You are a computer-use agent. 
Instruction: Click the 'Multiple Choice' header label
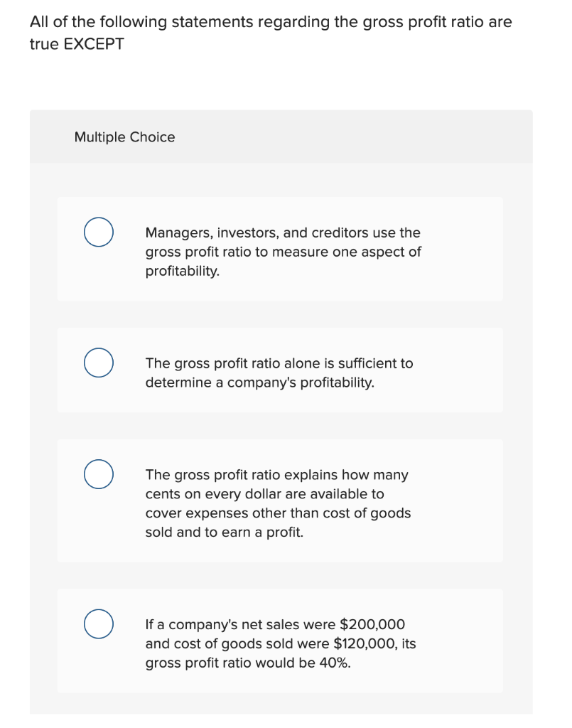124,137
